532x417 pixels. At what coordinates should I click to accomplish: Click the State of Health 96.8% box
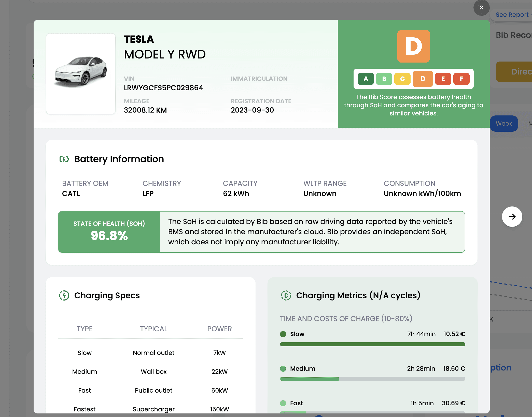[109, 232]
